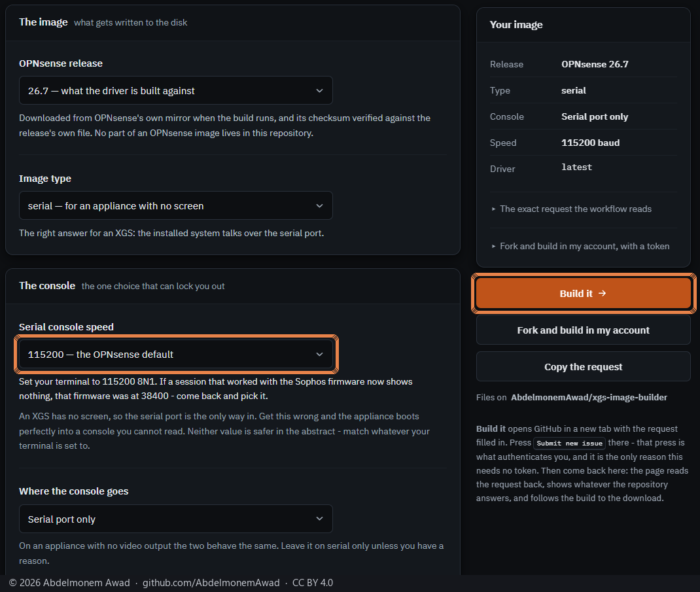
Task: Click the CC BY 4.0 license text
Action: [x=313, y=583]
